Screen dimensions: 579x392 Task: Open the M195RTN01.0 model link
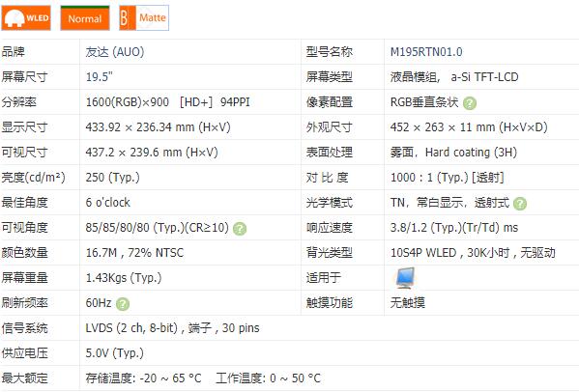click(426, 51)
